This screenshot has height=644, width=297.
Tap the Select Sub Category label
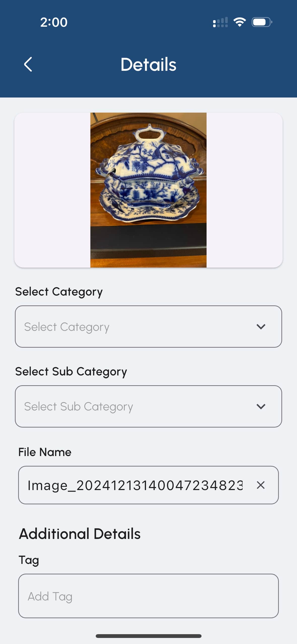[x=71, y=371]
